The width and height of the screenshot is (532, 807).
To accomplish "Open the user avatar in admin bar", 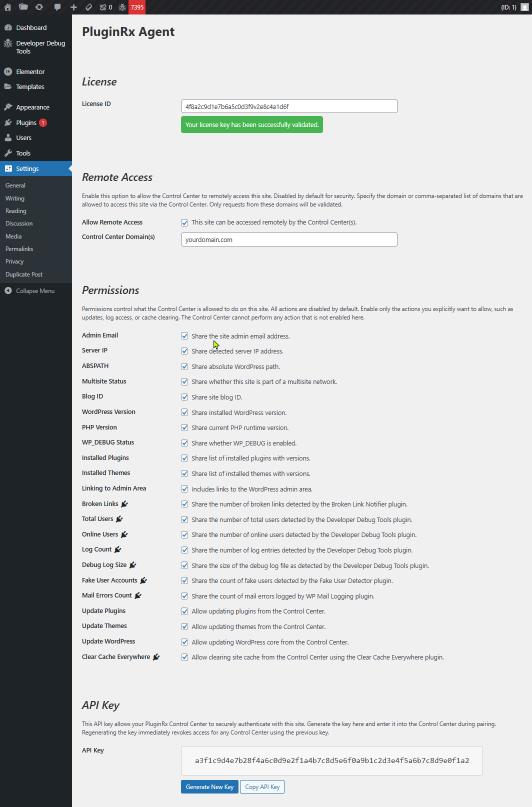I will pyautogui.click(x=524, y=7).
